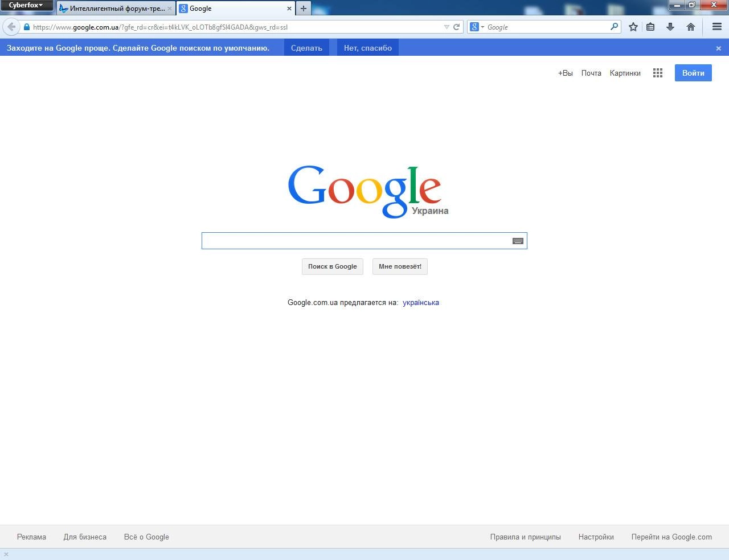729x560 pixels.
Task: Go back with the back arrow
Action: click(11, 27)
